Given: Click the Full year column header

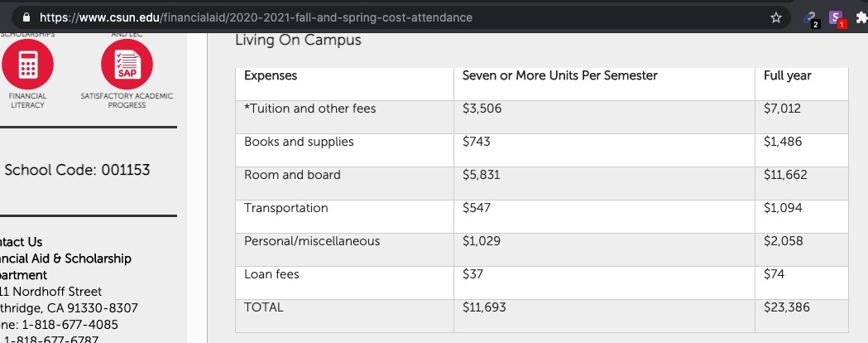Looking at the screenshot, I should 788,75.
